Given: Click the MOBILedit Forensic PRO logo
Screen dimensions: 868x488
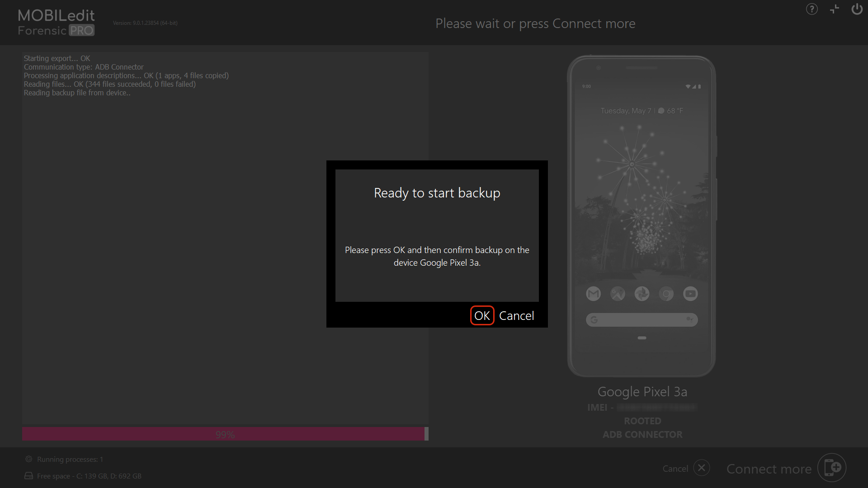Looking at the screenshot, I should (56, 23).
